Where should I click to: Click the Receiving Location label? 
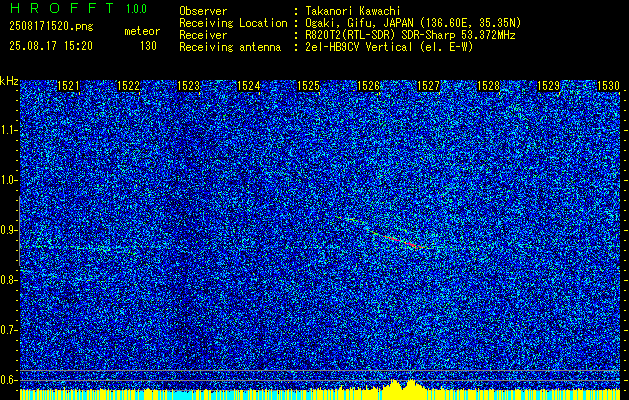point(233,23)
